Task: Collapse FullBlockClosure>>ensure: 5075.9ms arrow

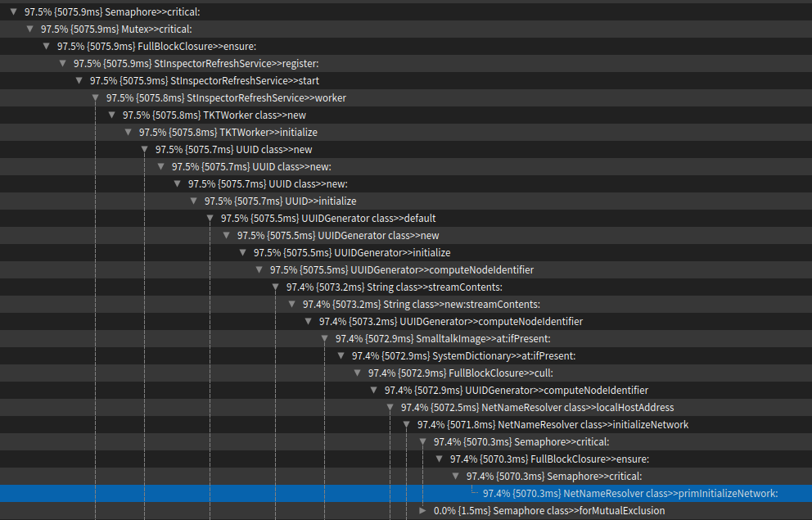Action: tap(46, 46)
